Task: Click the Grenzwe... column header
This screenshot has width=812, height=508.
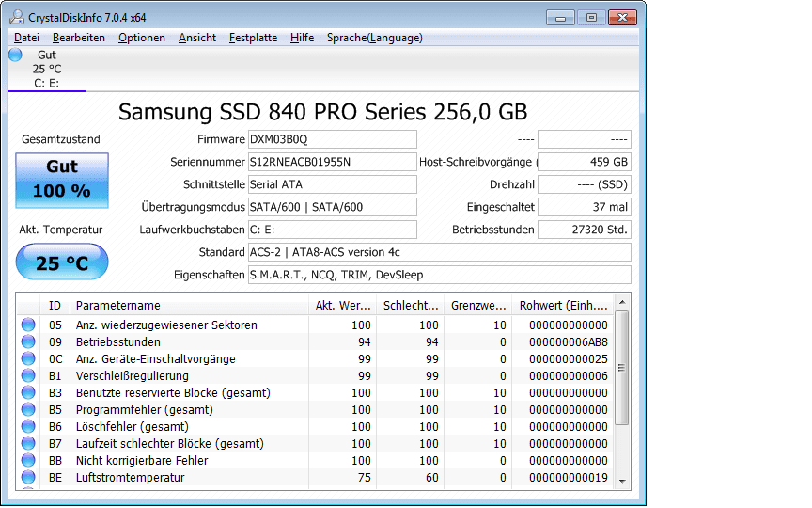Action: click(478, 306)
